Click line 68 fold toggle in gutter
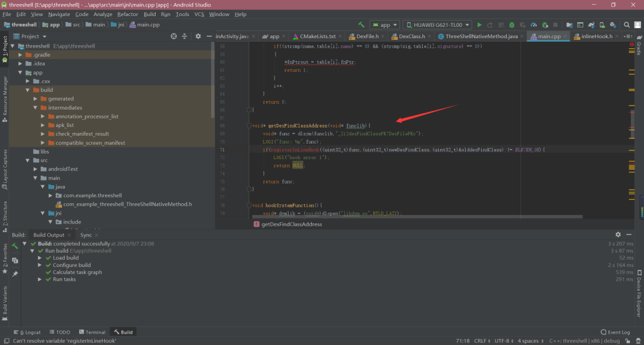The image size is (644, 345). click(x=249, y=126)
